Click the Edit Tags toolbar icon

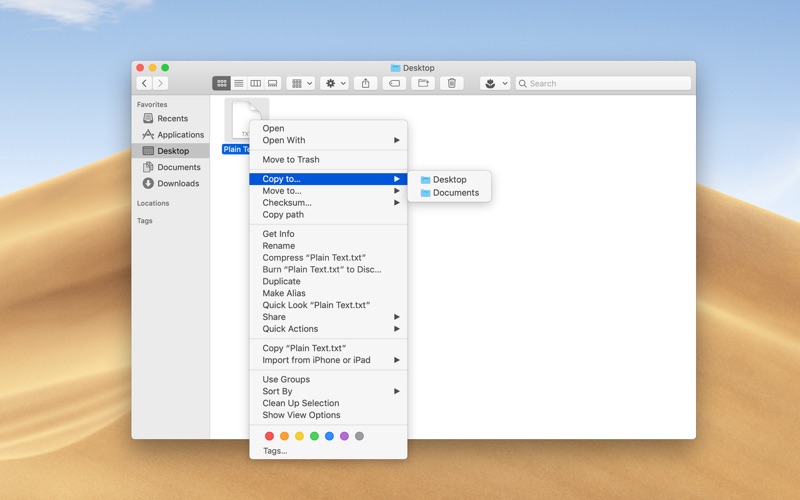tap(394, 83)
